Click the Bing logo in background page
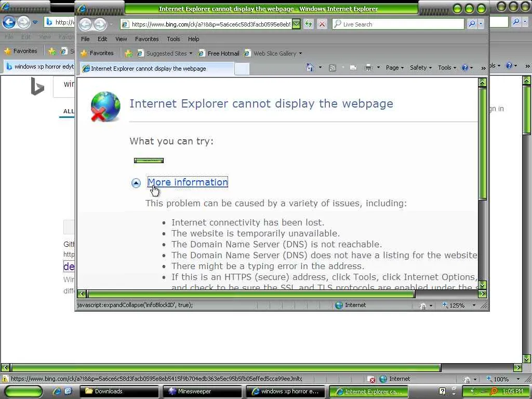This screenshot has width=532, height=399. (x=37, y=86)
